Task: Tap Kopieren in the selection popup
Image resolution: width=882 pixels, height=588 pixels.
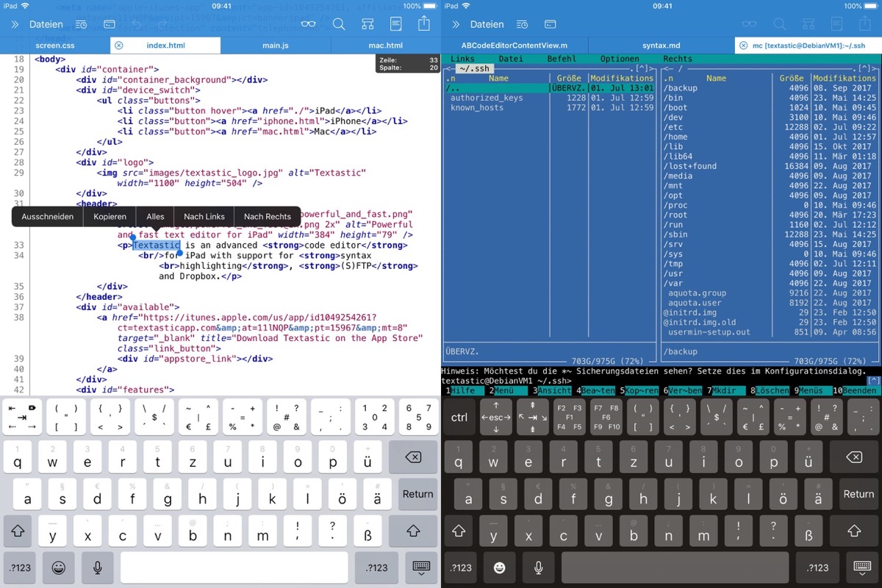Action: (x=110, y=217)
